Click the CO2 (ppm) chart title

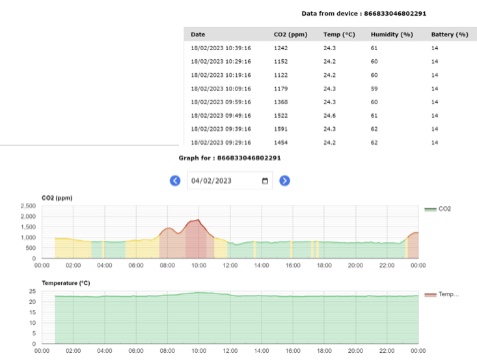(57, 198)
